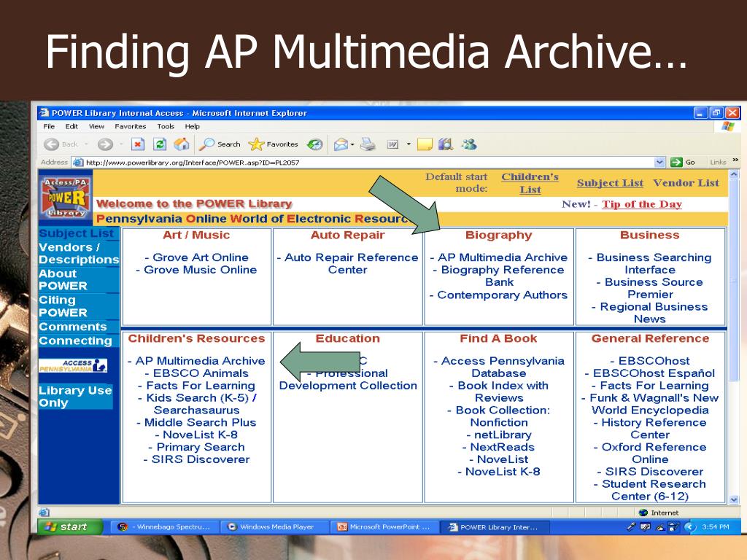This screenshot has height=560, width=747.
Task: Open the Vendor List link
Action: click(686, 183)
